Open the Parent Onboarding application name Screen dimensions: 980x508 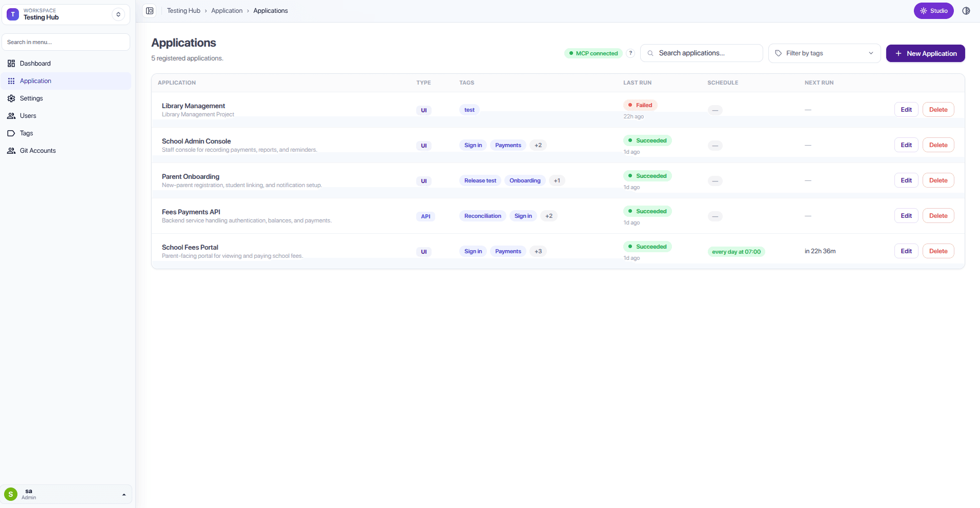[191, 177]
